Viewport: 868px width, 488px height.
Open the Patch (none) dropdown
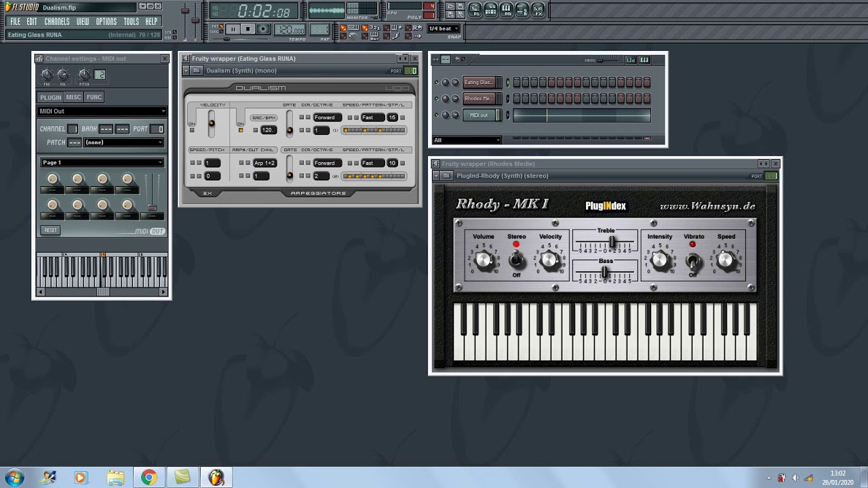coord(123,142)
